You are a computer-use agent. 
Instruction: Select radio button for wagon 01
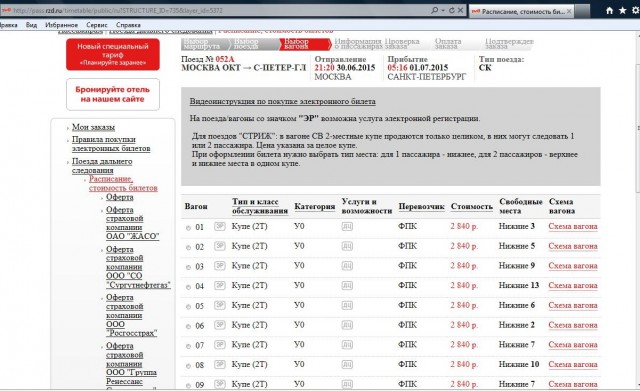[x=188, y=228]
